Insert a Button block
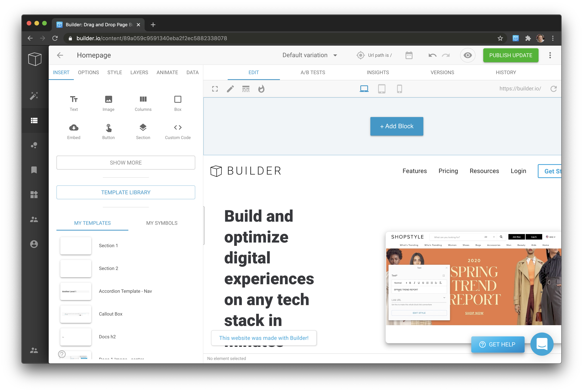 (x=108, y=132)
